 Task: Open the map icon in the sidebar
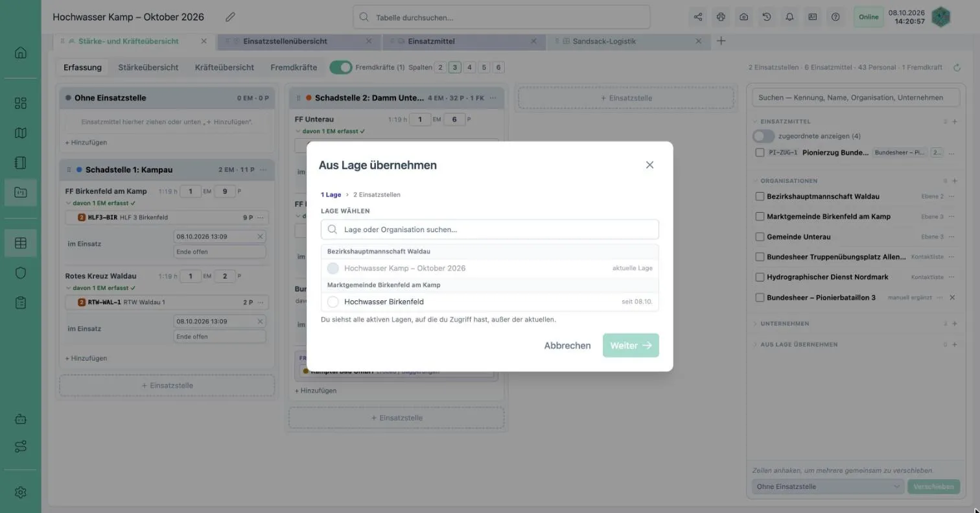tap(21, 133)
